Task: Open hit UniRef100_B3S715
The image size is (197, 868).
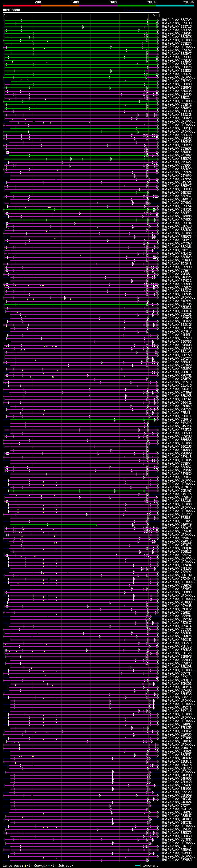Action: (x=177, y=26)
